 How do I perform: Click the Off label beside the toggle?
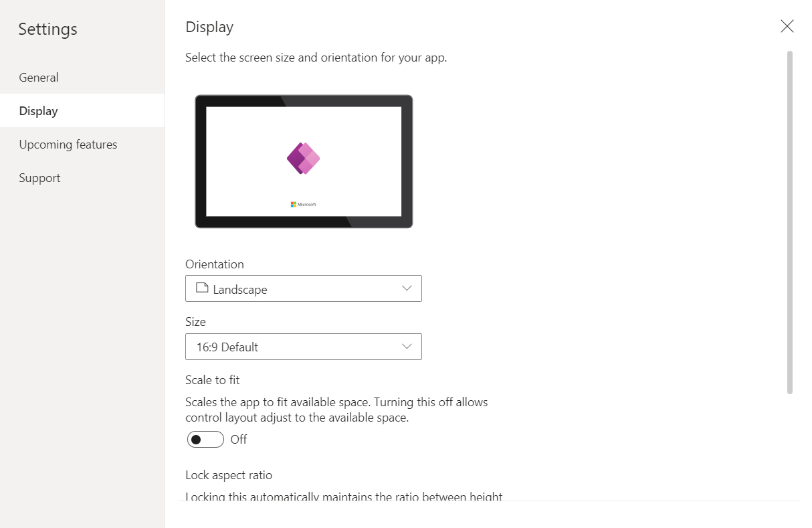click(239, 440)
